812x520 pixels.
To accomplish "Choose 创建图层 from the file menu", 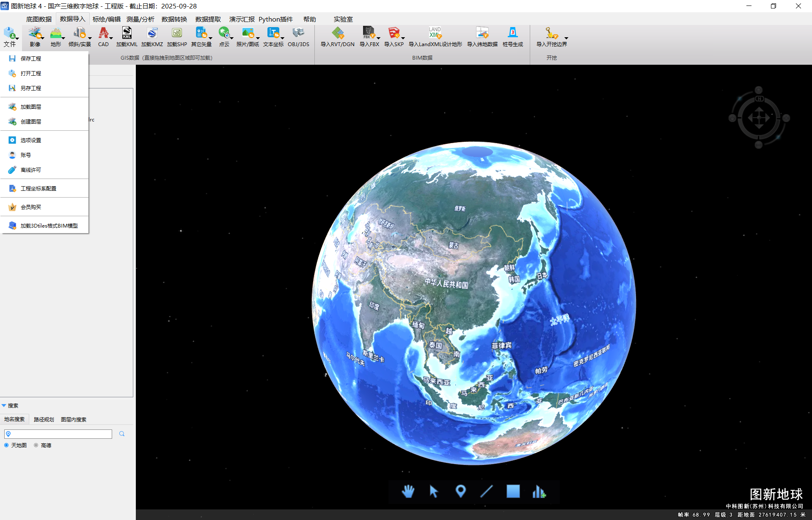I will [x=44, y=121].
